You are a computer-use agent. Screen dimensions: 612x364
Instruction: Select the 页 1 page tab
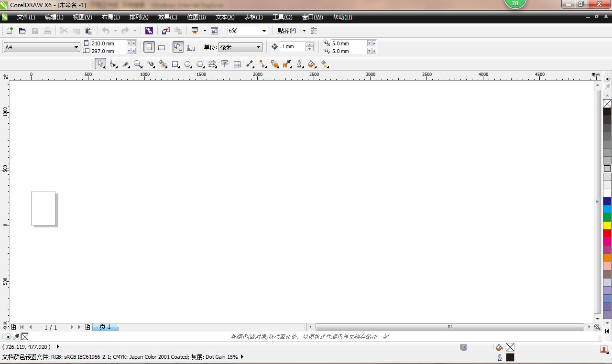[x=105, y=327]
